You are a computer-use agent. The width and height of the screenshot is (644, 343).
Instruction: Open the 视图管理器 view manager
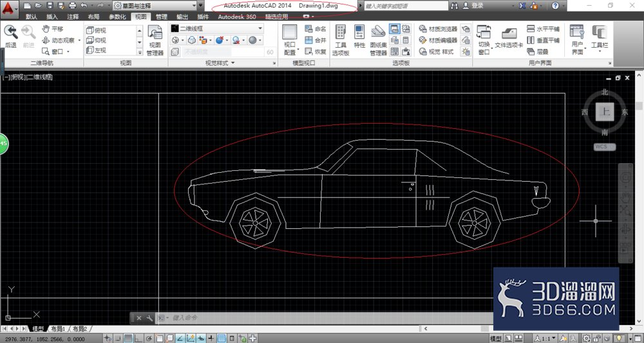pyautogui.click(x=155, y=41)
